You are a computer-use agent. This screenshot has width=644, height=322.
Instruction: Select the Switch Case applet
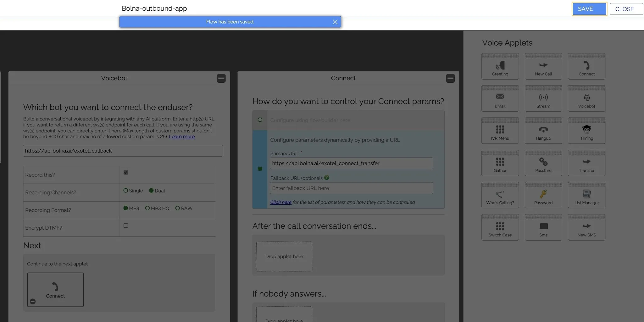pos(500,227)
